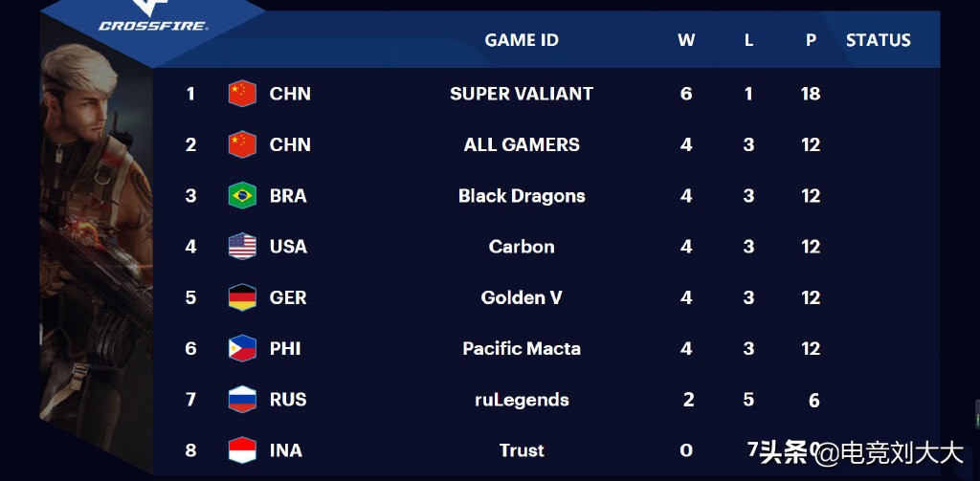Click the GAME ID column header
The height and width of the screenshot is (481, 980).
(522, 40)
